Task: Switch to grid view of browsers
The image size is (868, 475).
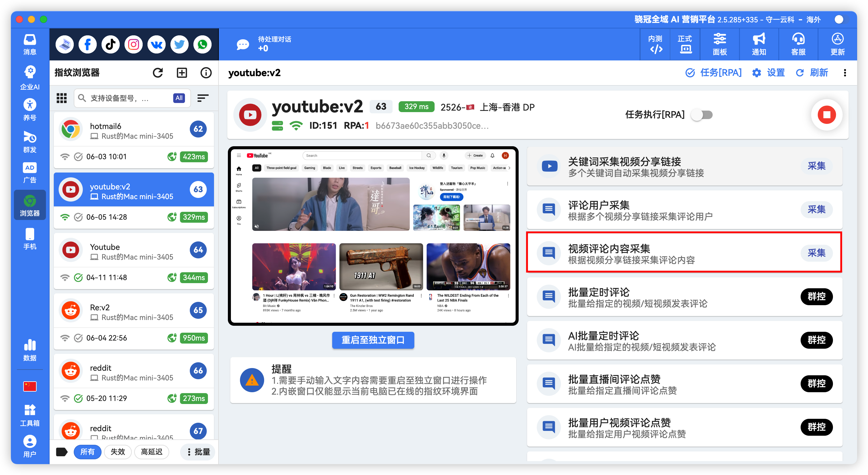Action: (x=61, y=98)
